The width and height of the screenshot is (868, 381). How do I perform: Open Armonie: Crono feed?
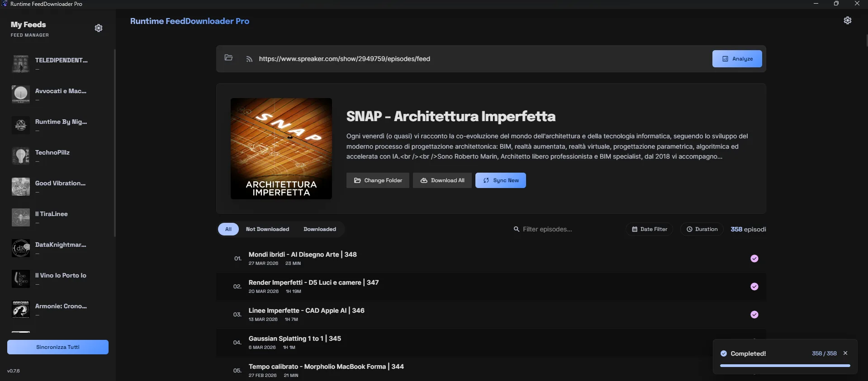coord(57,310)
